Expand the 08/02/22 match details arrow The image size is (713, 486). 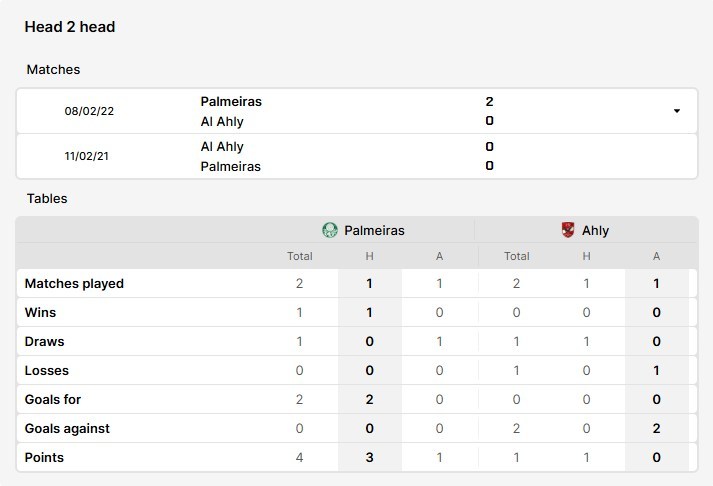coord(677,111)
